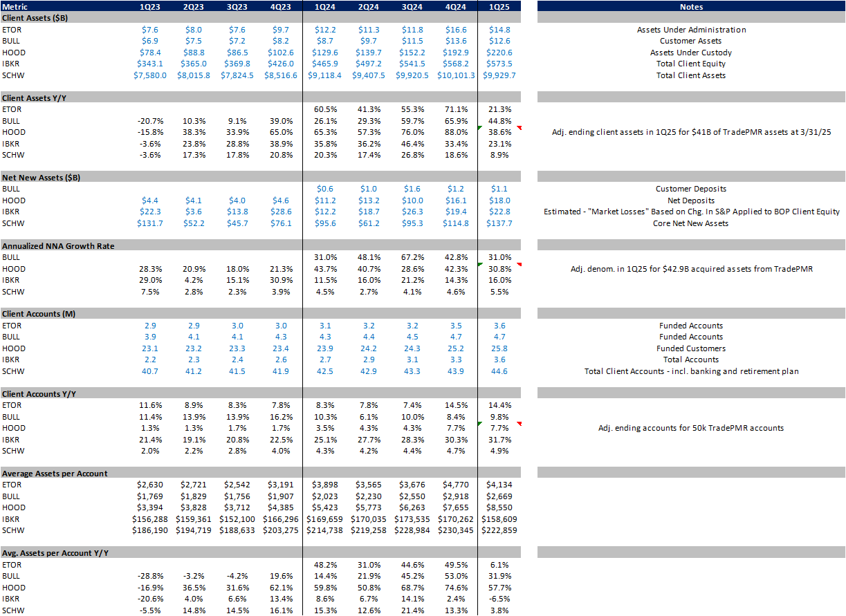Image resolution: width=846 pixels, height=616 pixels.
Task: Click the Estimated Market Losses note
Action: click(691, 212)
